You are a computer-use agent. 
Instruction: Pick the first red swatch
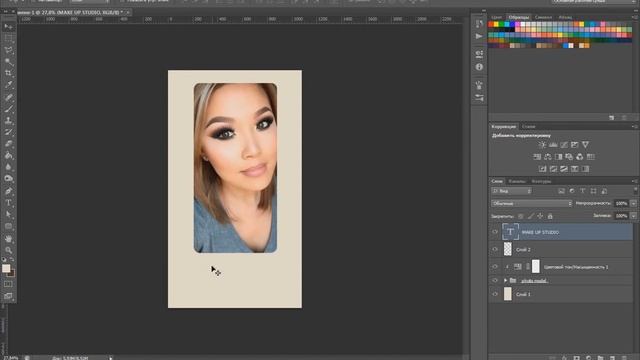tap(491, 24)
